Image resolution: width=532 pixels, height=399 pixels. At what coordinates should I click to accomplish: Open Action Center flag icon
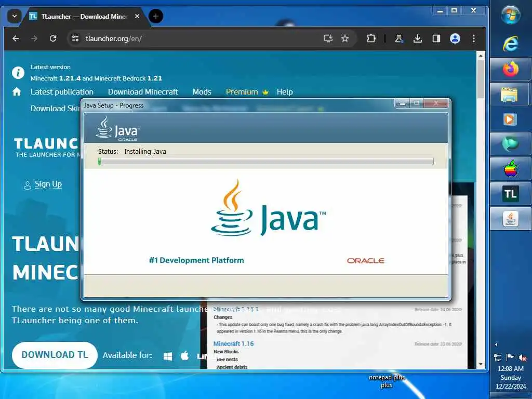510,357
